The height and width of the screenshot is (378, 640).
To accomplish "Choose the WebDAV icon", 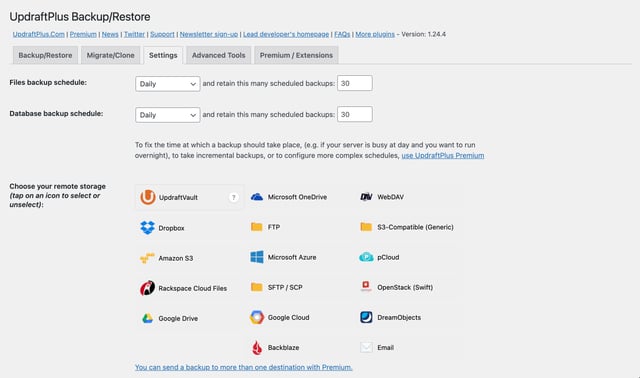I will click(366, 197).
